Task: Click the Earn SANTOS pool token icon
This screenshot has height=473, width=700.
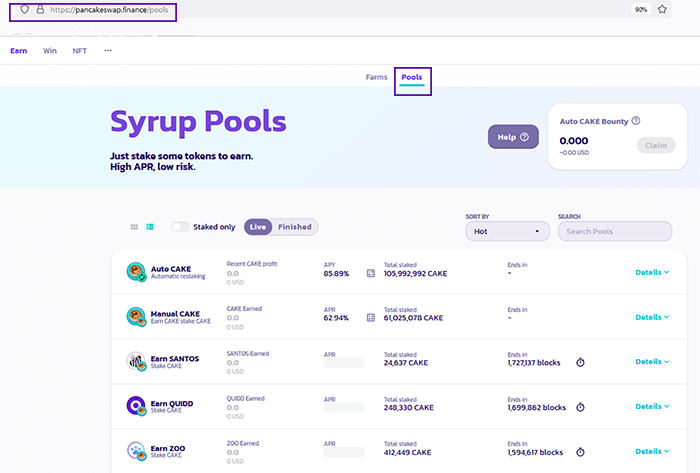Action: click(x=136, y=361)
